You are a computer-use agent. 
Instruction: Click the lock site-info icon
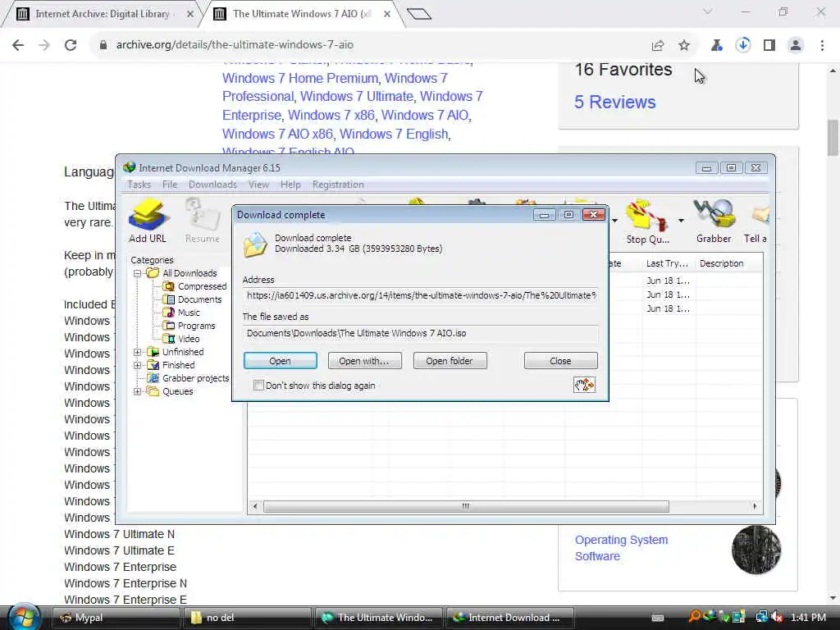[103, 45]
